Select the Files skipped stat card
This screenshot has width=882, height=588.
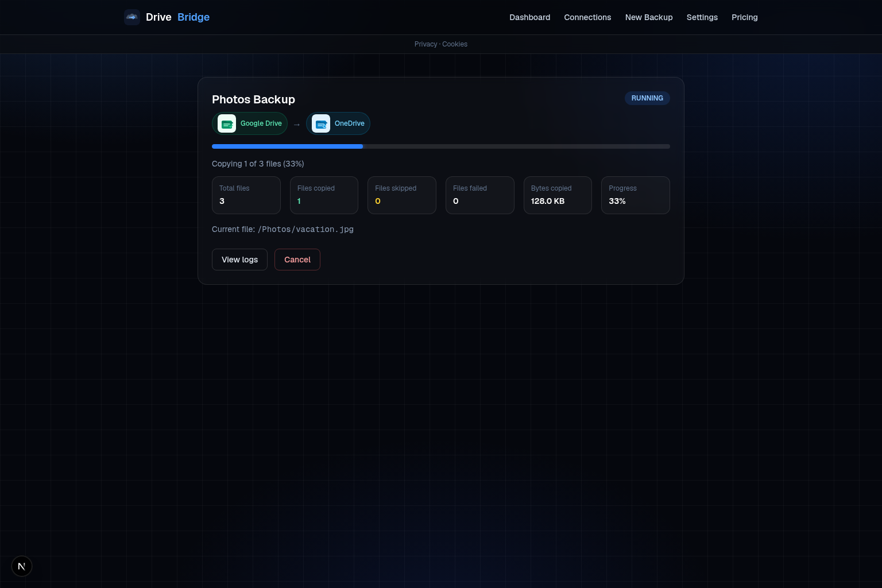402,195
